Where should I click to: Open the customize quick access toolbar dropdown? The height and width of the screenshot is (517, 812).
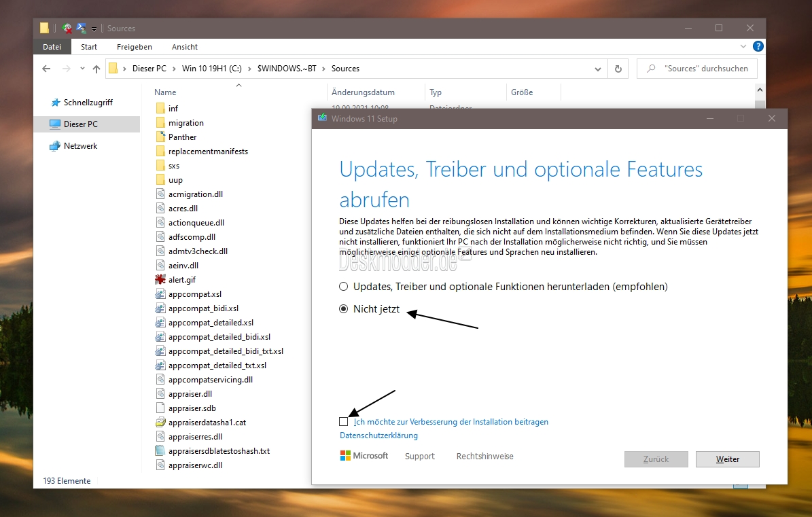(x=94, y=29)
